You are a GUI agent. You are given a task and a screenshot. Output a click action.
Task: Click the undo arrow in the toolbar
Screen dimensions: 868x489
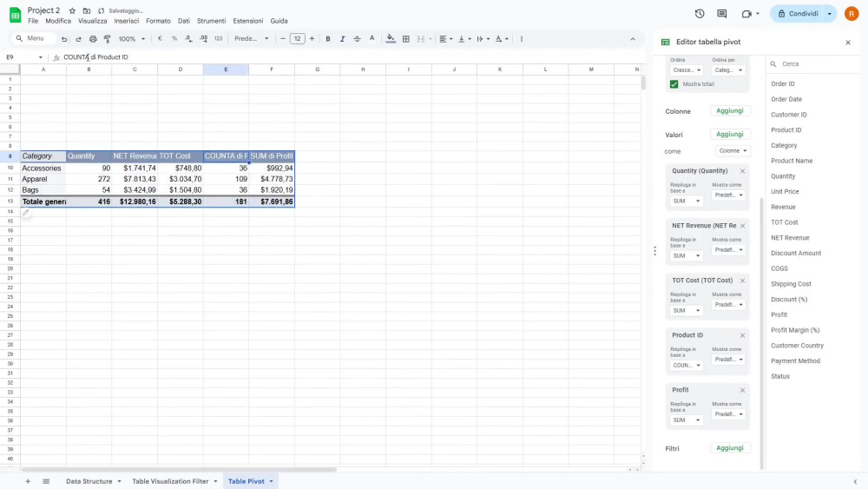[x=64, y=39]
